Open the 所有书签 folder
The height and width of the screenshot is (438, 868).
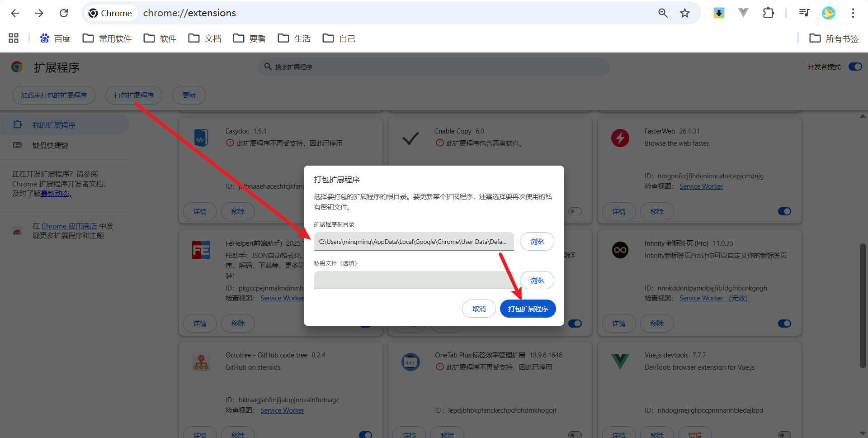click(x=834, y=38)
